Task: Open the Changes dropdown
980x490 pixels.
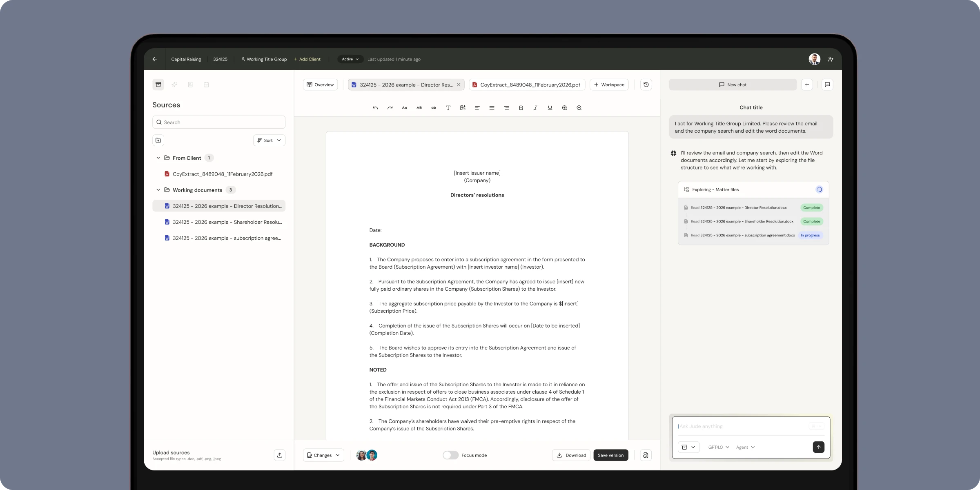Action: pyautogui.click(x=323, y=455)
